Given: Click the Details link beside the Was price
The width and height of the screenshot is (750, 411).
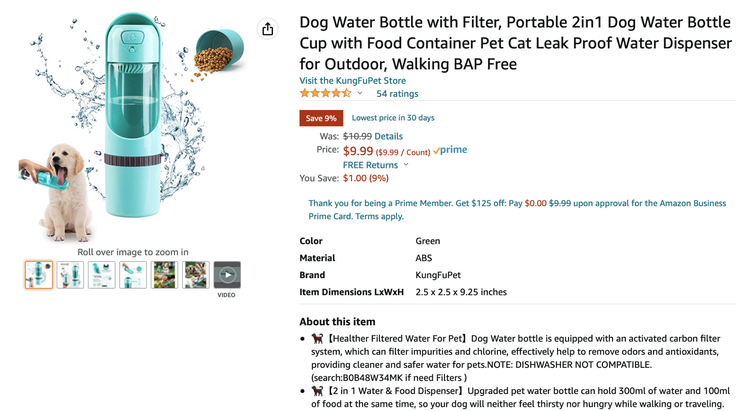Looking at the screenshot, I should [x=389, y=136].
